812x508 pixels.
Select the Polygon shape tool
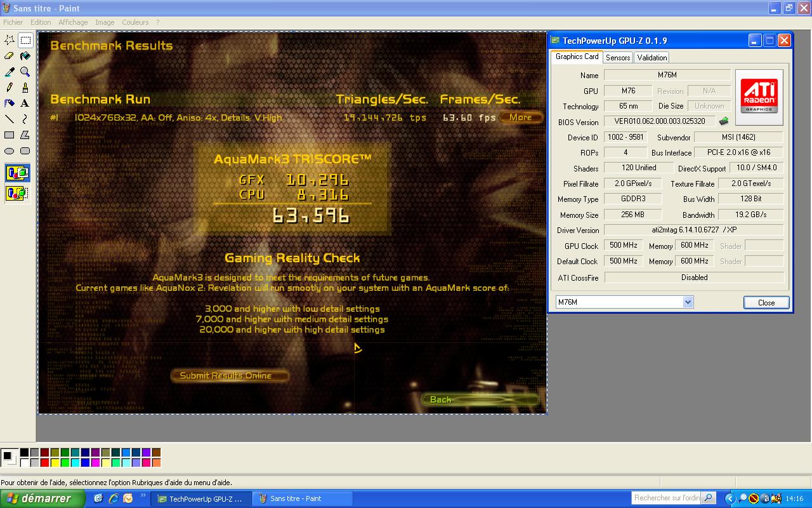point(25,135)
